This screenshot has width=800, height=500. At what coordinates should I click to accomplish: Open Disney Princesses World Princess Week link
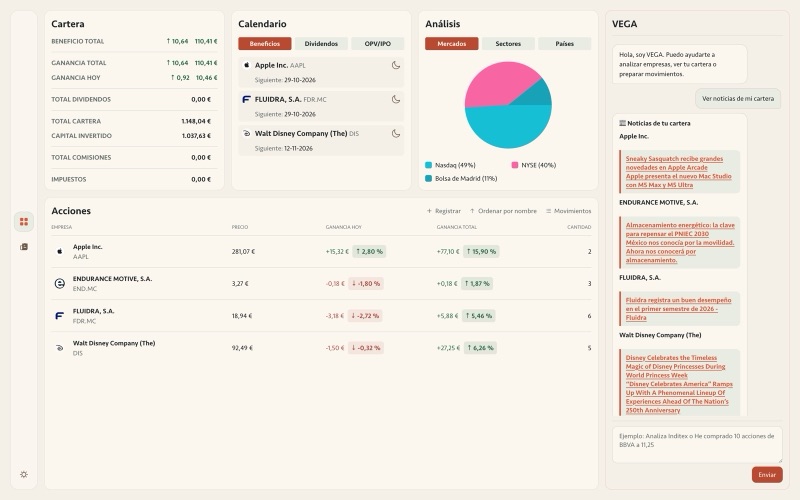point(675,366)
